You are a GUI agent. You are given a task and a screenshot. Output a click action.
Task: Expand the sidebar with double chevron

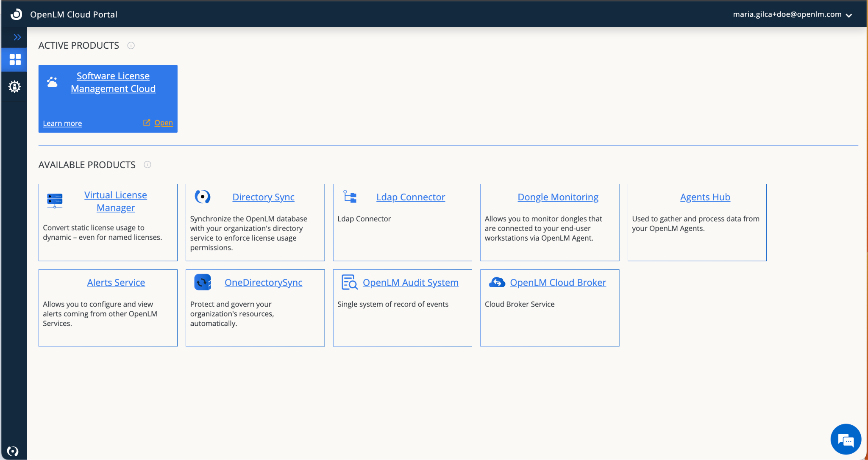click(x=17, y=37)
